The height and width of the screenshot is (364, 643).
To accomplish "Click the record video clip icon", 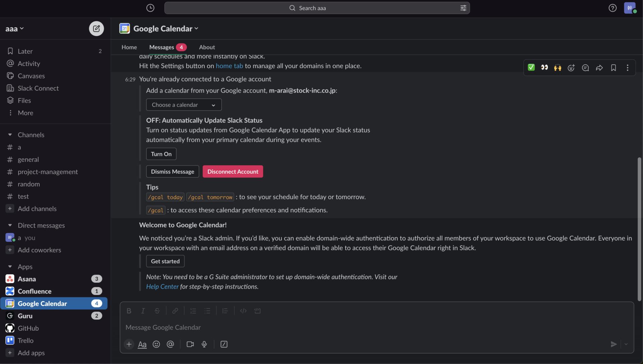I will coord(190,344).
